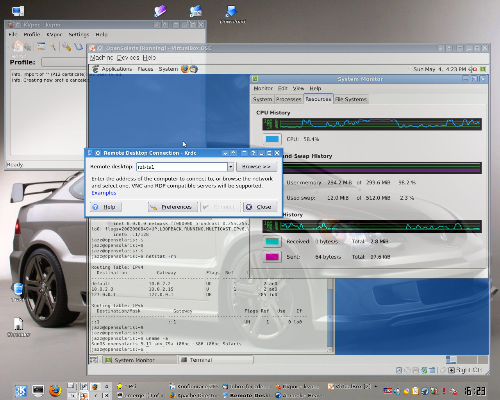Open the Devices menu in VirtualBox window
Viewport: 500px width, 400px height.
[128, 58]
